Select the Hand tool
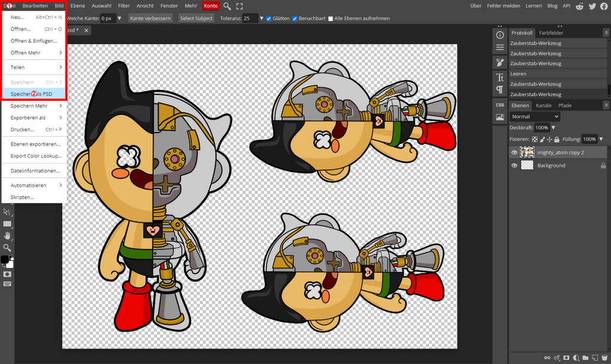 pos(7,235)
